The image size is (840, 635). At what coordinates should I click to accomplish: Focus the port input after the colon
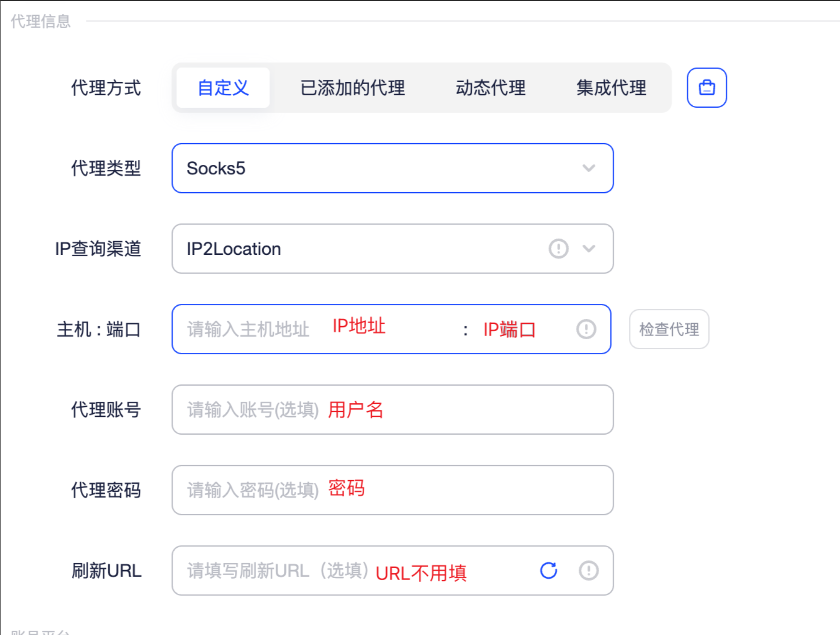[521, 329]
